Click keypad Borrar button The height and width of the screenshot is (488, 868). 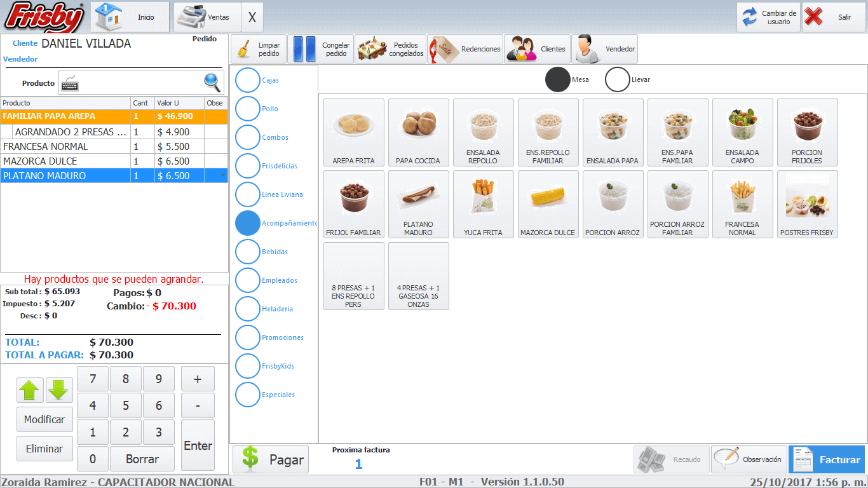click(x=142, y=459)
